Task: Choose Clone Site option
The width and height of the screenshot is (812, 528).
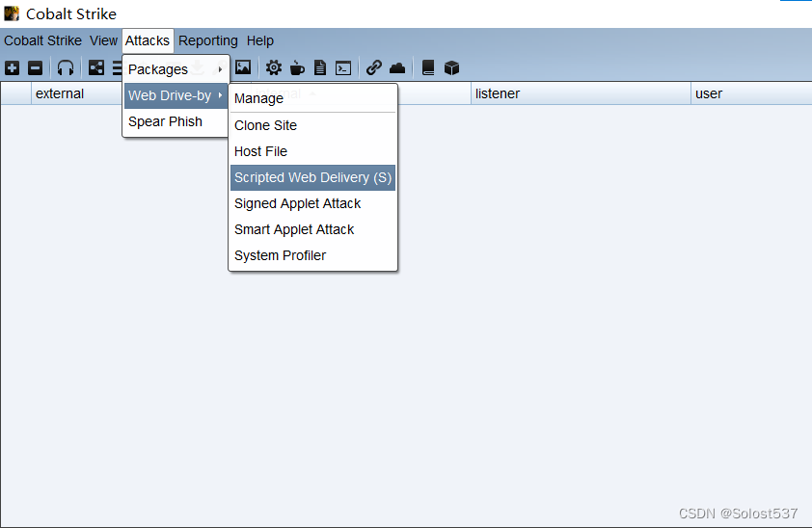Action: 312,125
